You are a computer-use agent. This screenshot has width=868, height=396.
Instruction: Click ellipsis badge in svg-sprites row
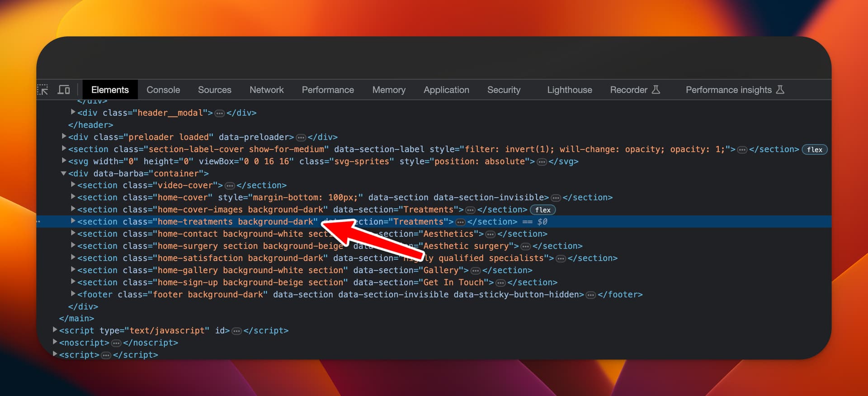tap(542, 162)
